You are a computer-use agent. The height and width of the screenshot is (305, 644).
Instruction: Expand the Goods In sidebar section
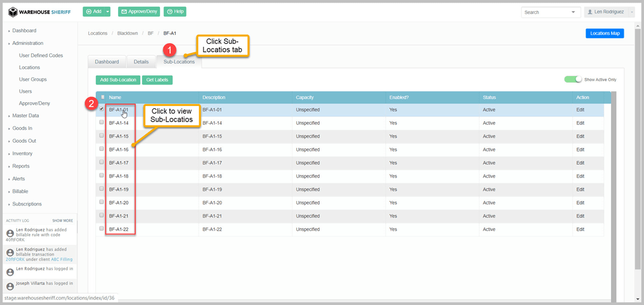[22, 128]
